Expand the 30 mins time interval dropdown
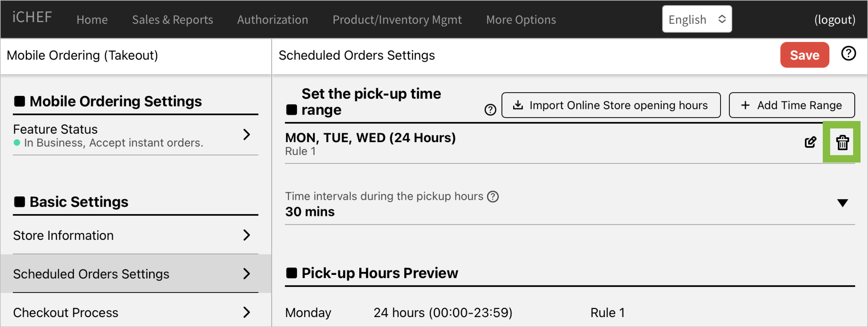Viewport: 868px width, 327px height. pyautogui.click(x=842, y=203)
